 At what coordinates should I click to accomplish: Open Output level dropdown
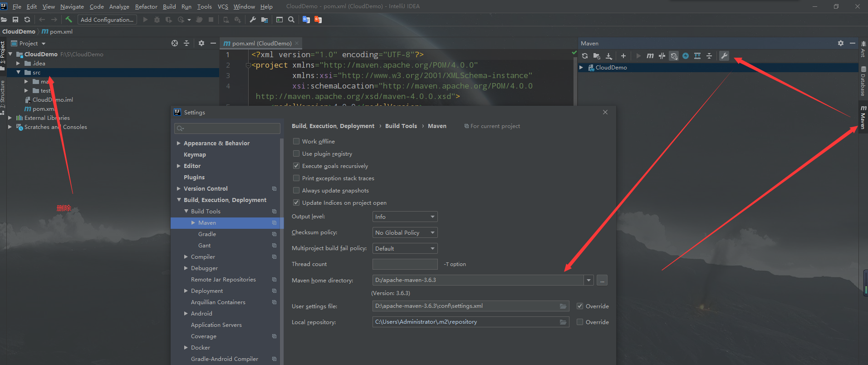[405, 217]
